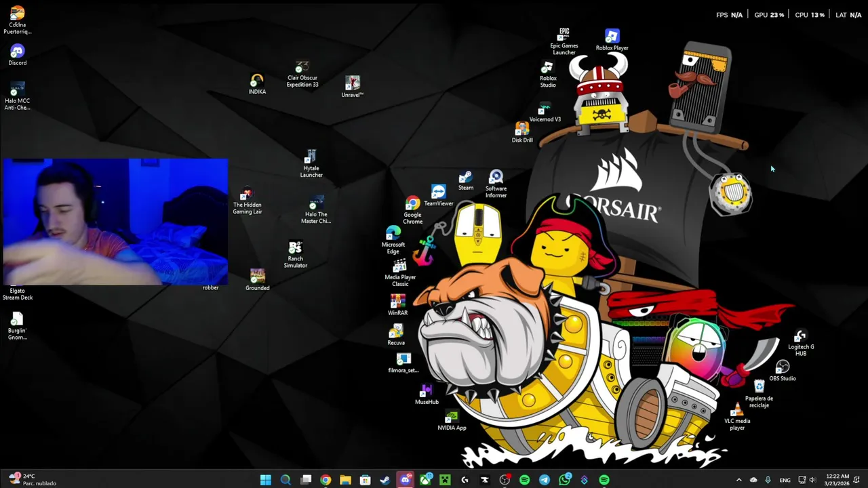Click the webcam overlay thumbnail
Viewport: 868px width, 488px height.
click(x=116, y=222)
